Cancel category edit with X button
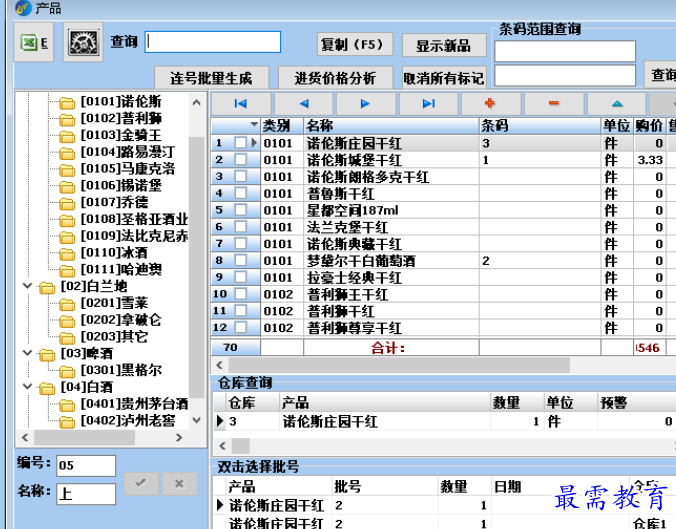Screen dimensions: 676x529 tap(179, 483)
